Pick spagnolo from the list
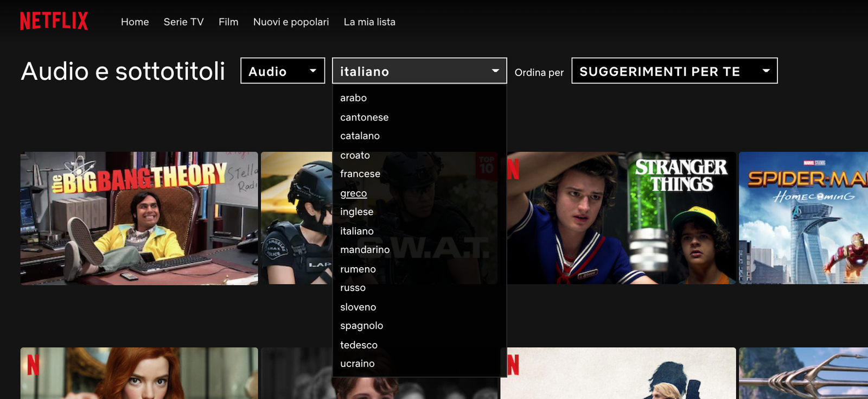Image resolution: width=868 pixels, height=399 pixels. point(361,326)
